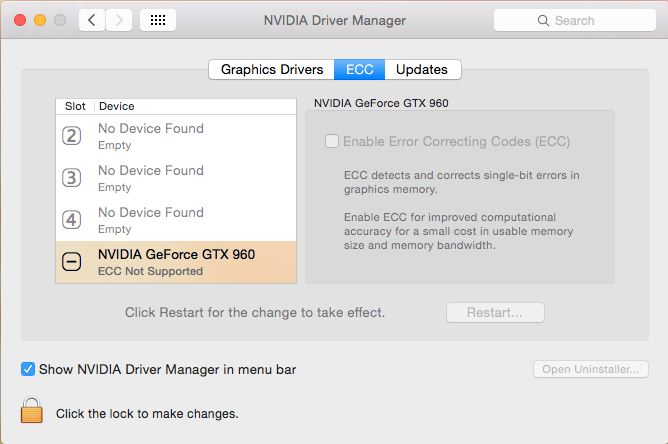Click the Slot column header
Image resolution: width=668 pixels, height=444 pixels.
75,106
